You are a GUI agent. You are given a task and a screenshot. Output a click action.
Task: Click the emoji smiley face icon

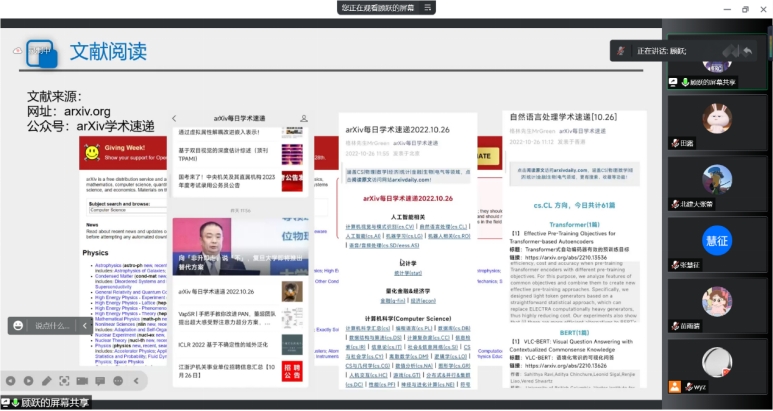pyautogui.click(x=18, y=325)
